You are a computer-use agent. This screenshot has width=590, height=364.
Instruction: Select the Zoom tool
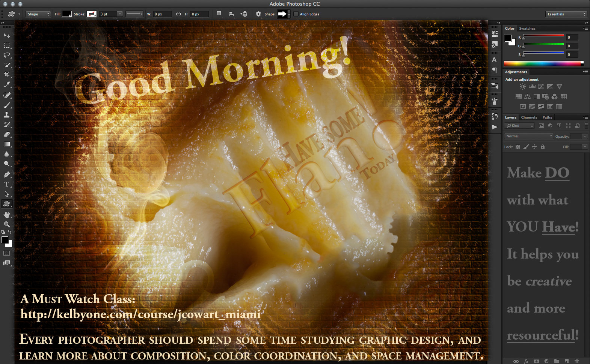[7, 224]
